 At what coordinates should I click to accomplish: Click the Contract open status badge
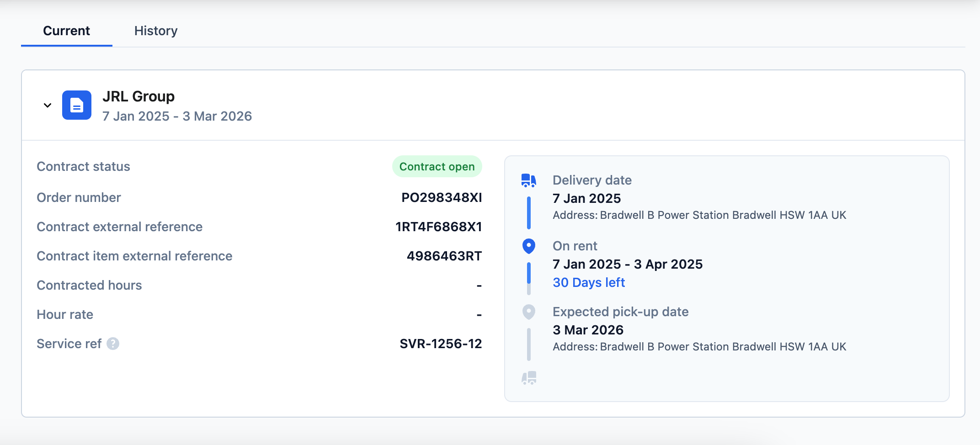click(x=437, y=166)
